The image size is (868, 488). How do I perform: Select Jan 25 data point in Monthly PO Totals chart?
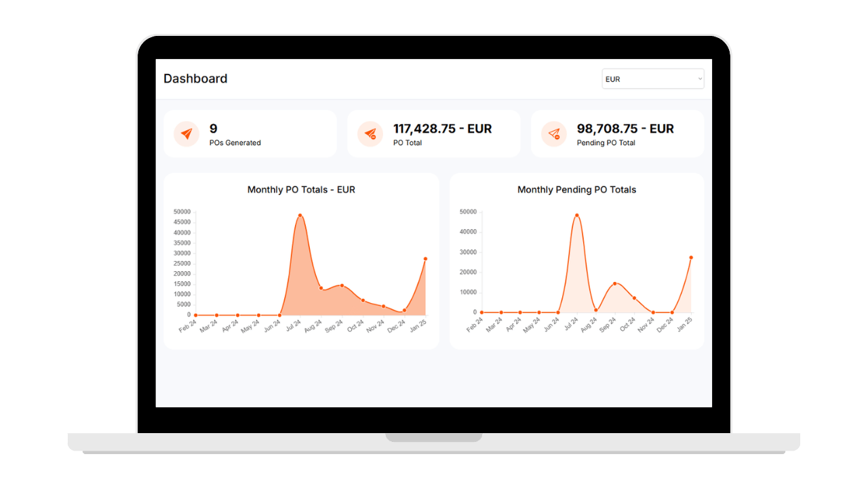(425, 259)
